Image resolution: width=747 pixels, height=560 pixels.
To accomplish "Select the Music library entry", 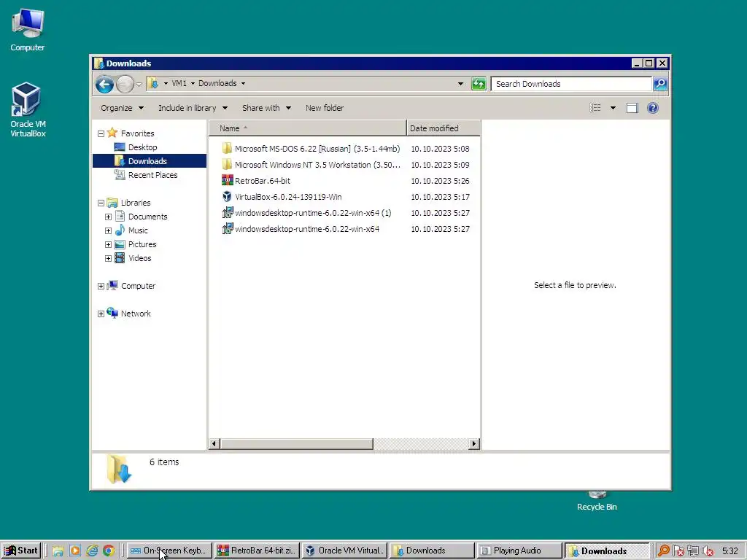I will [138, 230].
